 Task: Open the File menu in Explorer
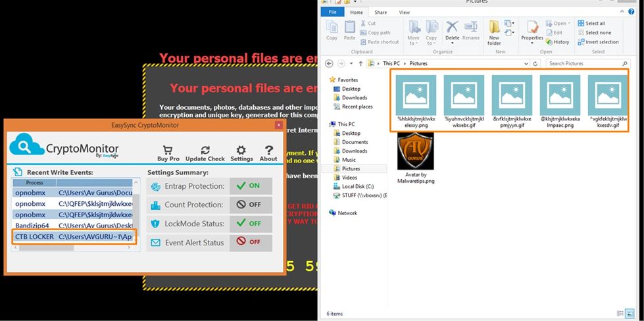[332, 12]
